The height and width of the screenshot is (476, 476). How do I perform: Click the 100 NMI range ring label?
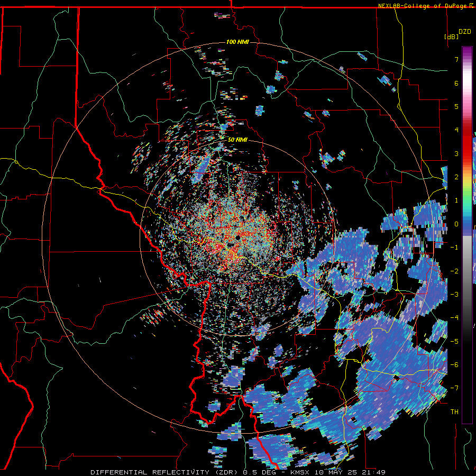(x=237, y=42)
